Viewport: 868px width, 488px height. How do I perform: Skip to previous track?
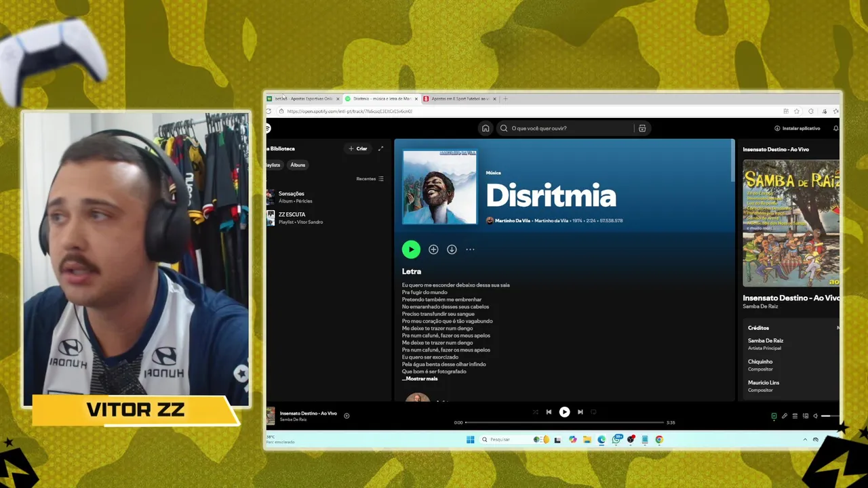point(549,412)
